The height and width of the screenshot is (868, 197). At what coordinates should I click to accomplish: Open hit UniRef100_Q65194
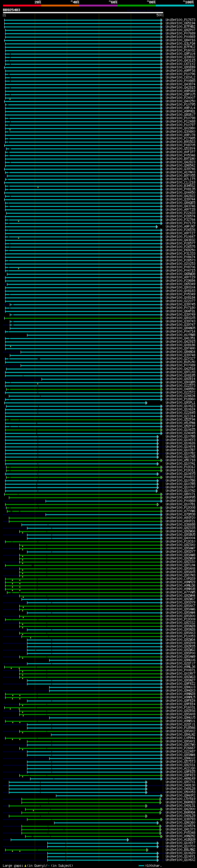[180, 23]
